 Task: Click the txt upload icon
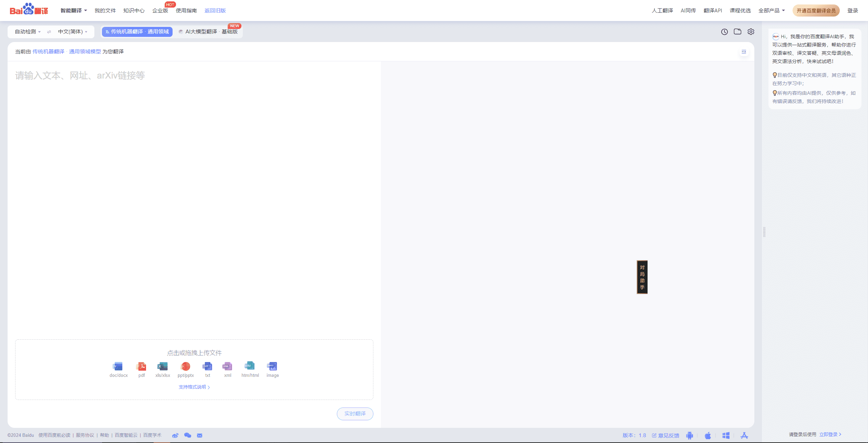click(x=207, y=366)
